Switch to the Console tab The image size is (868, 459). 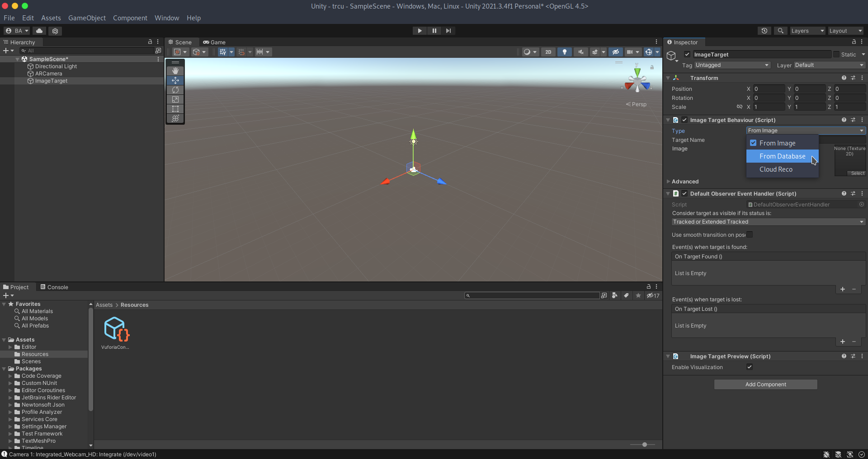pos(54,287)
